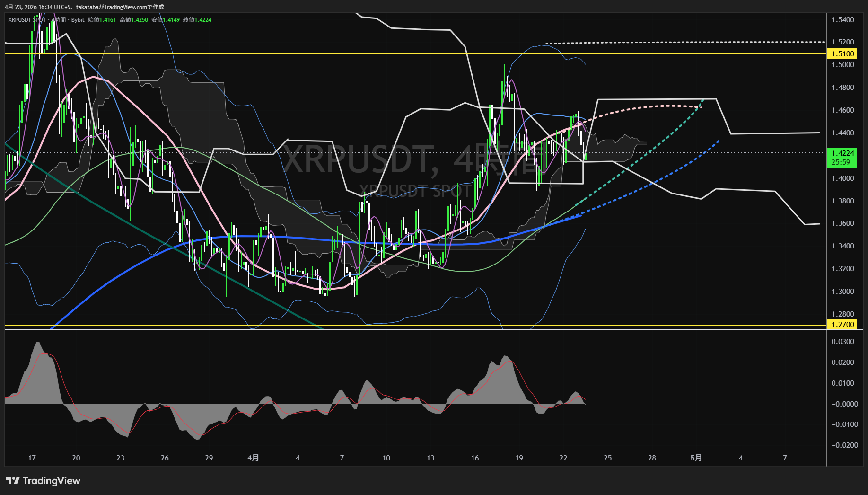Click the 安値 1.4149 low value
Viewport: 868px width, 495px height.
(x=166, y=20)
